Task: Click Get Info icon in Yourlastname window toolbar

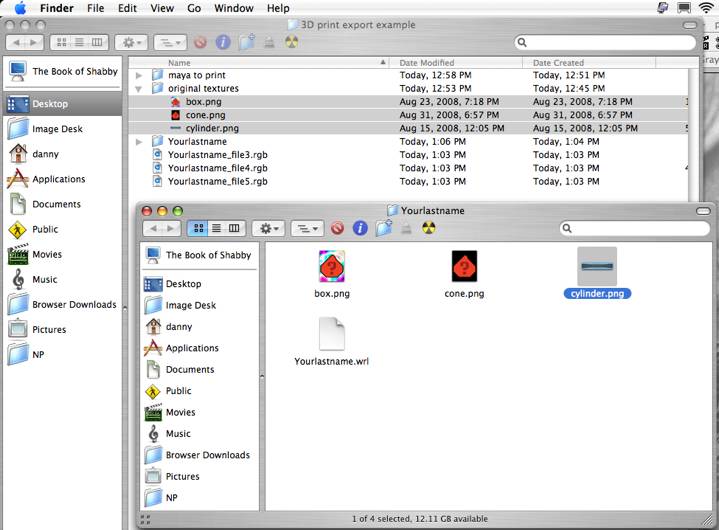Action: click(x=360, y=229)
